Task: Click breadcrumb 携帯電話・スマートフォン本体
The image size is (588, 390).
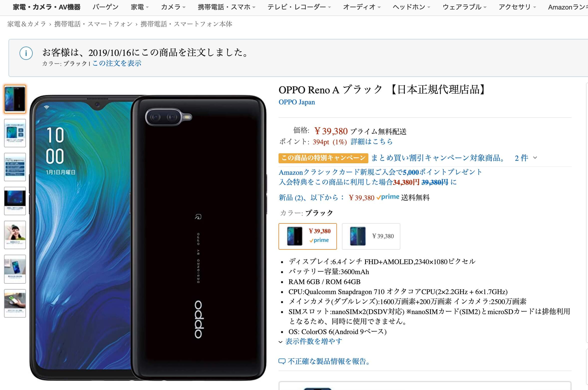Action: (186, 24)
